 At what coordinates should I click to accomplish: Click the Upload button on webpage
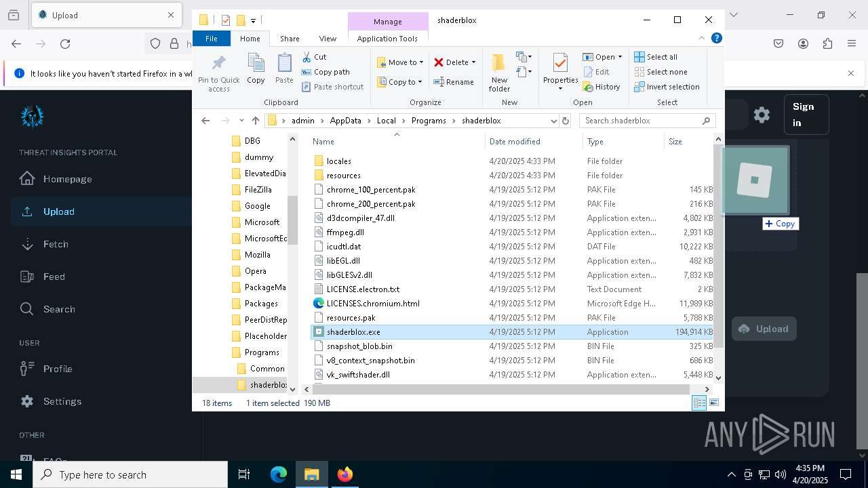pyautogui.click(x=764, y=329)
